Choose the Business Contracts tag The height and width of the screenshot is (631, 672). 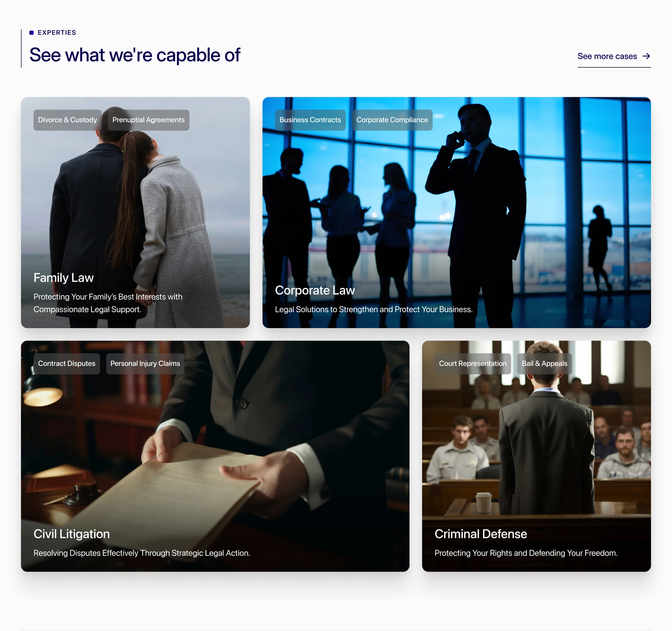pyautogui.click(x=310, y=120)
